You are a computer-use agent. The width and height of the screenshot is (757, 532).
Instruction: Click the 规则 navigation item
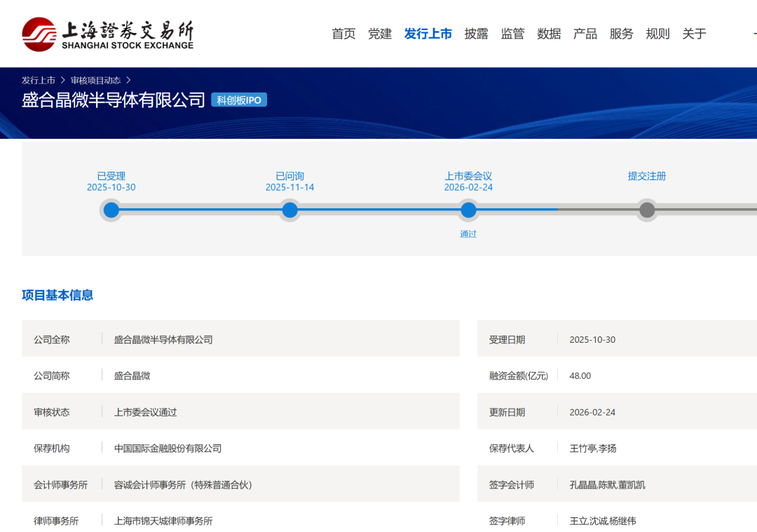coord(657,34)
